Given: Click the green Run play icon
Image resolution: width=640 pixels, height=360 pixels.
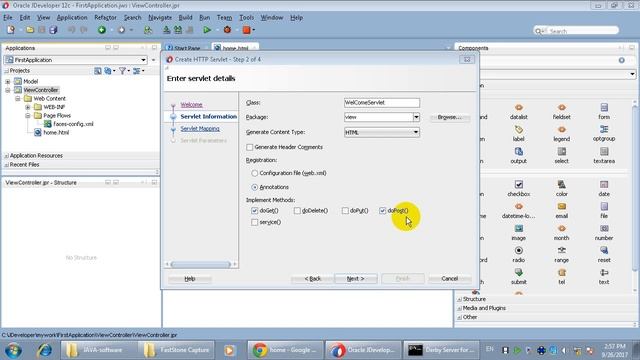Looking at the screenshot, I should point(207,30).
